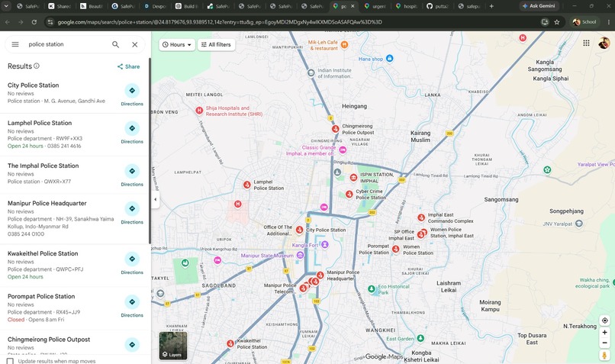Viewport: 615px width, 364px height.
Task: Open the Results info icon
Action: click(37, 66)
